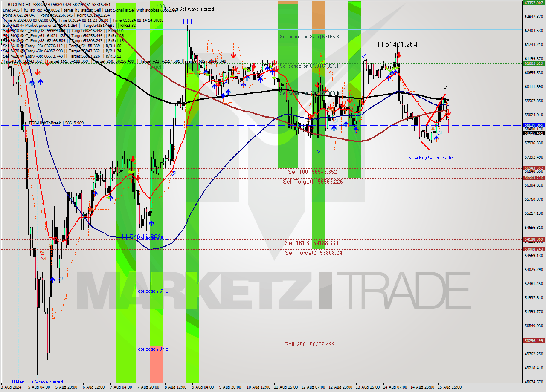Viewport: 546px width, 392px height.
Task: Click the 51393.470 price axis value
Action: pos(533,312)
